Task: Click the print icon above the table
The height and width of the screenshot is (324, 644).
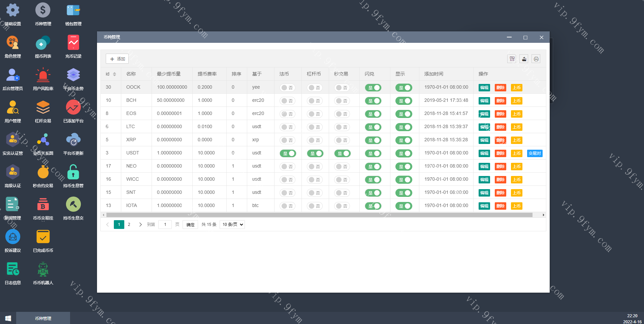Action: point(536,59)
